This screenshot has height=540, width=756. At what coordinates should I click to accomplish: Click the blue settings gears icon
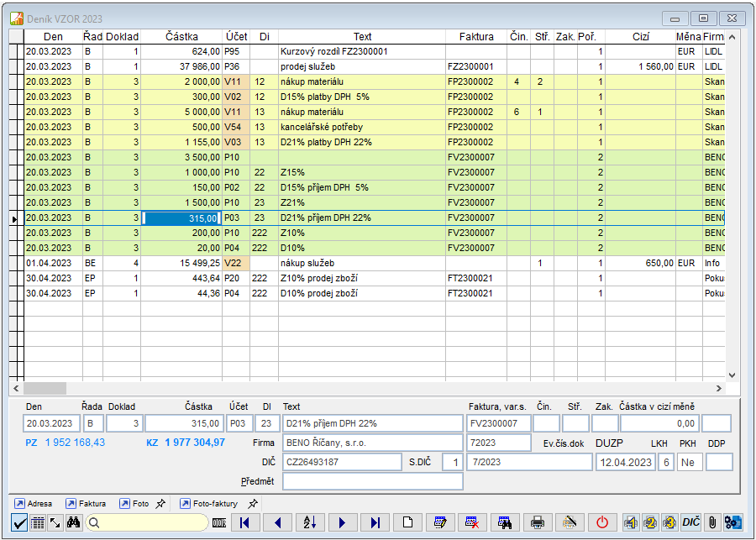[732, 522]
